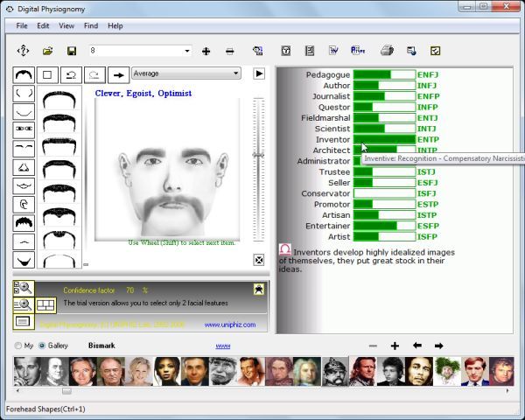Image resolution: width=525 pixels, height=420 pixels.
Task: Choose the nose feature icon
Action: 24,166
